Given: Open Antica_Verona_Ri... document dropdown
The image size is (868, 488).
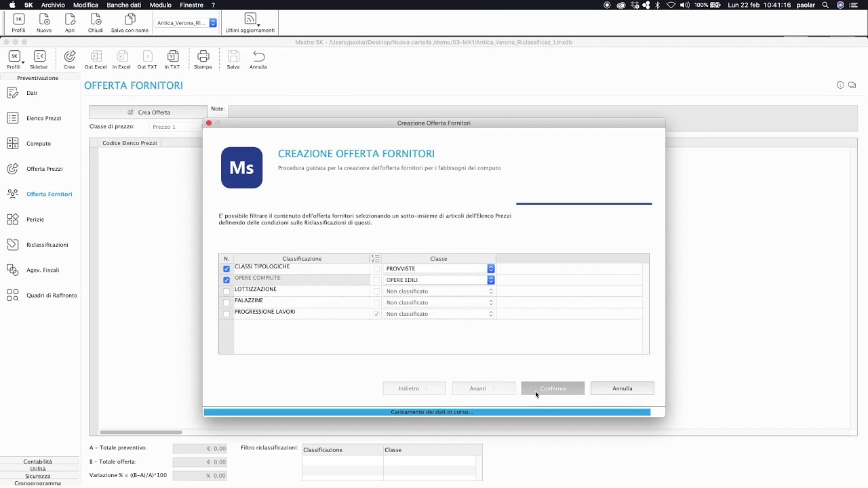Looking at the screenshot, I should [186, 22].
